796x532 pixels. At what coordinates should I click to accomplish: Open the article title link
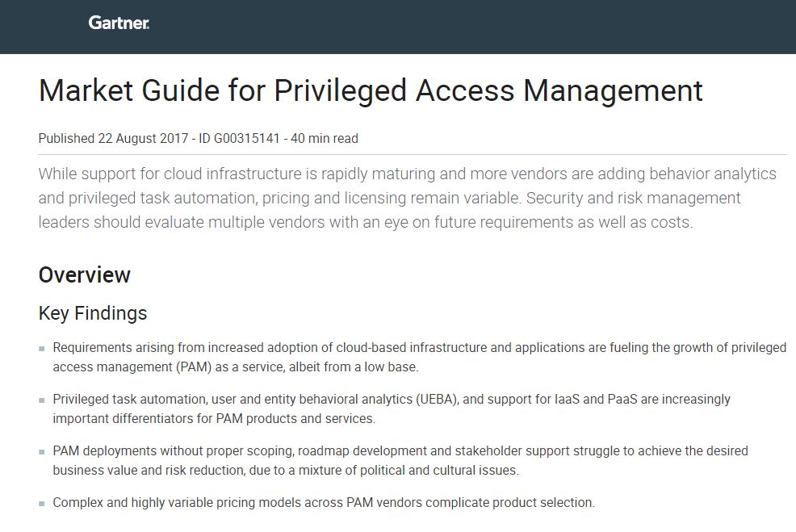(x=371, y=91)
